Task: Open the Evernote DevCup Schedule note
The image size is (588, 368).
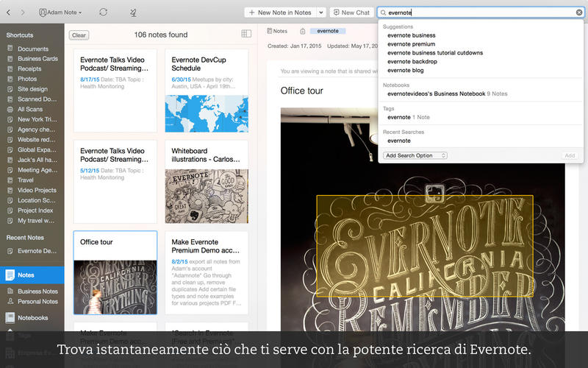Action: point(207,91)
